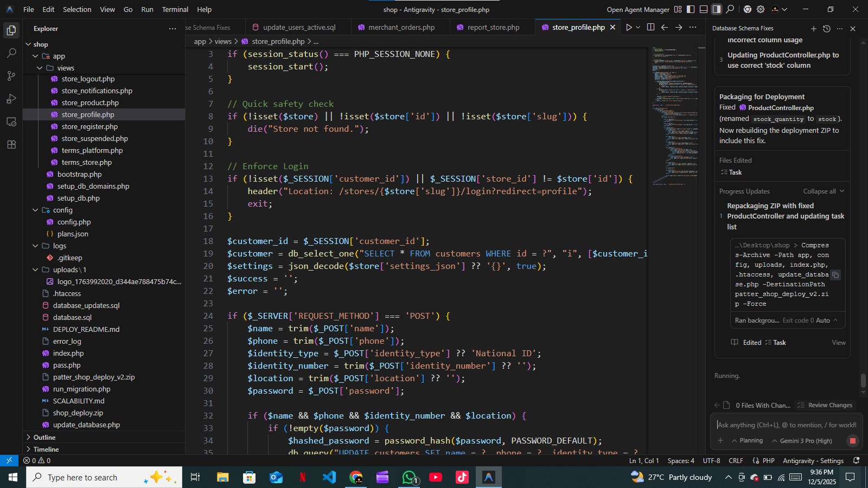Focus the Ask anything chat input
This screenshot has width=868, height=488.
pos(786,425)
